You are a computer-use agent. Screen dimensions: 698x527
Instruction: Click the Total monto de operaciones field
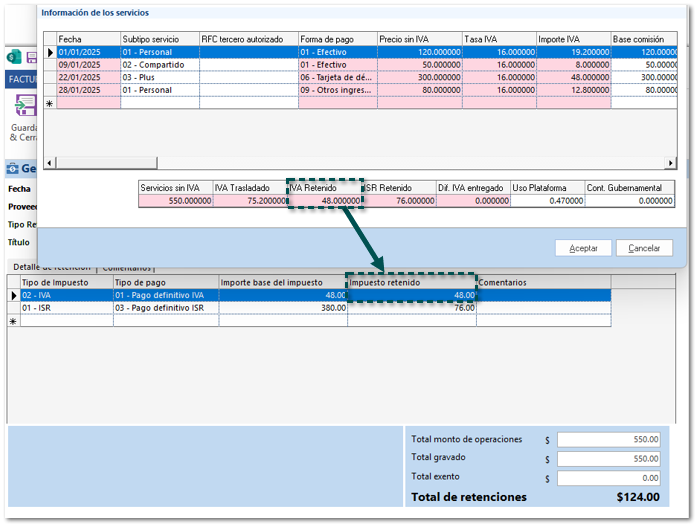click(x=609, y=440)
